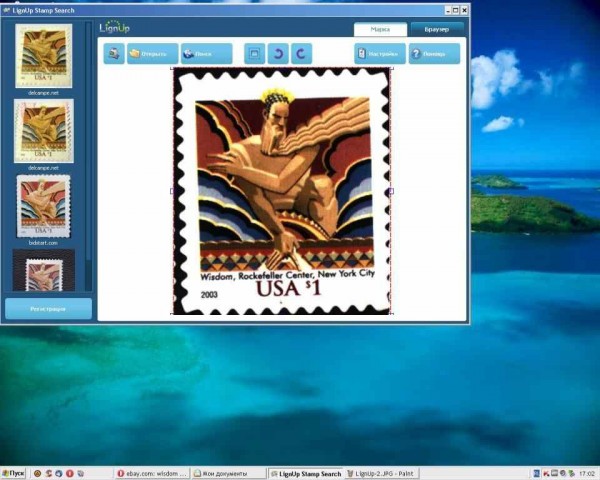The width and height of the screenshot is (600, 480).
Task: Click the Регистрация button
Action: coord(48,309)
